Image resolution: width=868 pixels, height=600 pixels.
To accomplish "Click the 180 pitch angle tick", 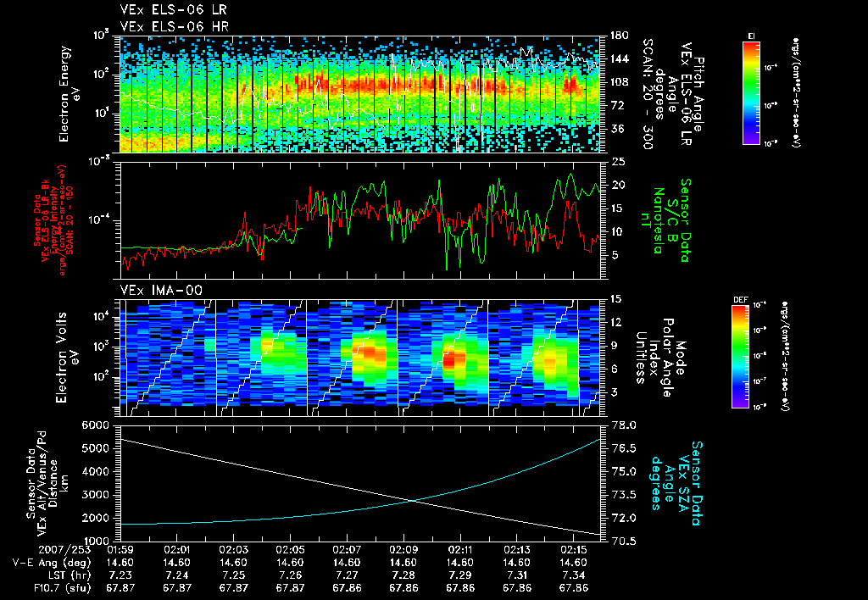I will point(620,36).
